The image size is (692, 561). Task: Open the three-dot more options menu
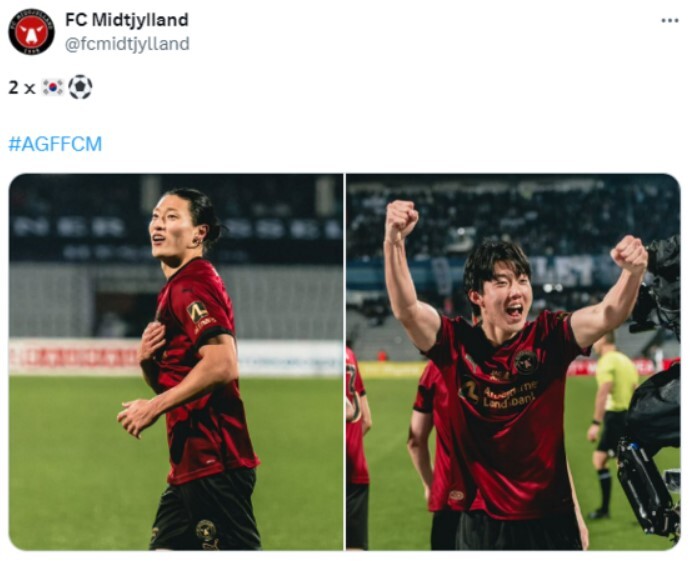coord(669,20)
